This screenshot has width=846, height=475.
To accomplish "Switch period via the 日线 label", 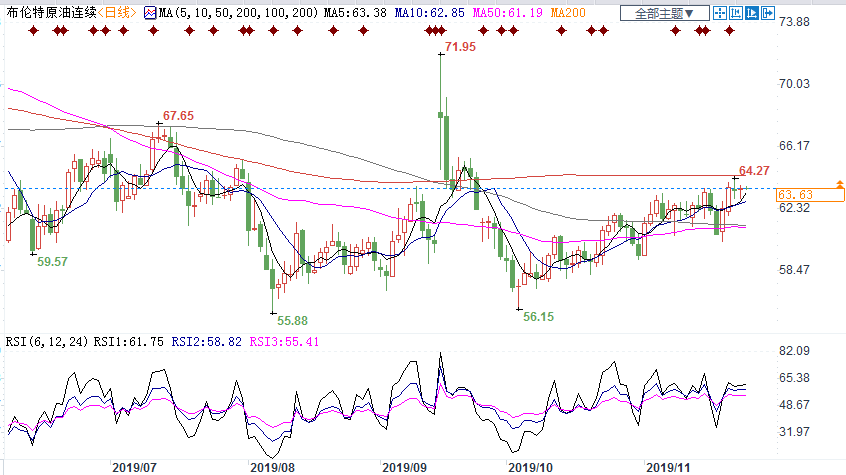I will 117,12.
